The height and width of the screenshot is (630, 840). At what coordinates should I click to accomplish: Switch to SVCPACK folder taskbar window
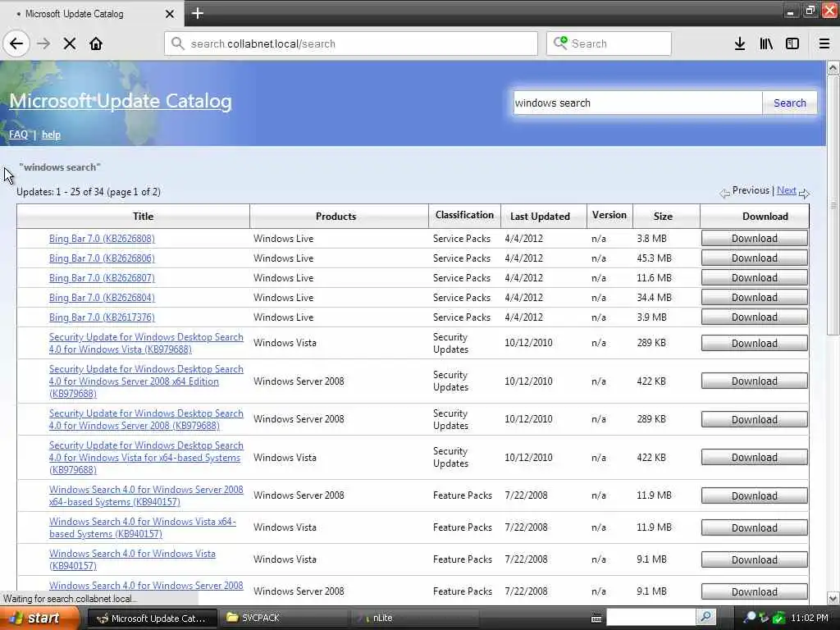(x=284, y=619)
